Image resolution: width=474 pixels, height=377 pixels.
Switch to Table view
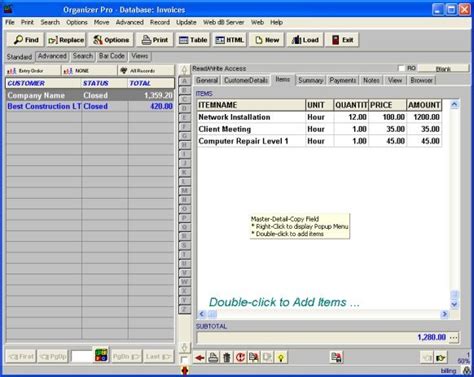(193, 40)
